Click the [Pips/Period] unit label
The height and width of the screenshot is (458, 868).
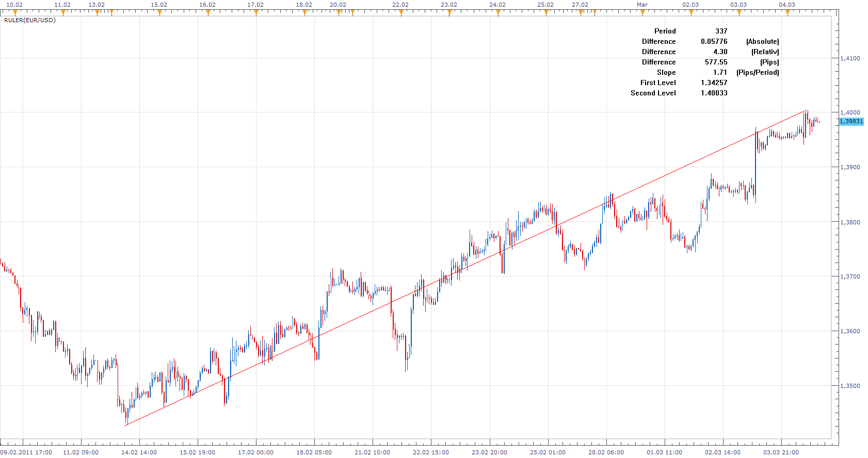(758, 72)
